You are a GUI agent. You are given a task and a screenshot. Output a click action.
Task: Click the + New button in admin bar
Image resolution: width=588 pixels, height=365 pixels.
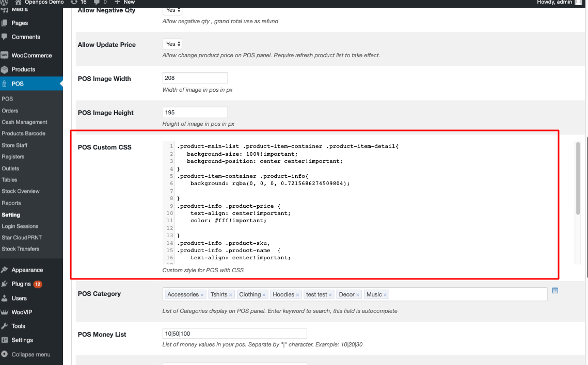point(125,3)
